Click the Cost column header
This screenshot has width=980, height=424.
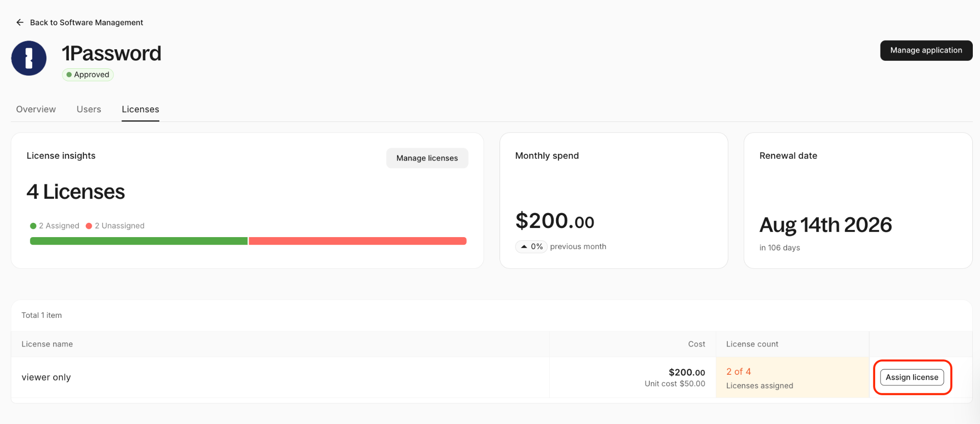696,344
